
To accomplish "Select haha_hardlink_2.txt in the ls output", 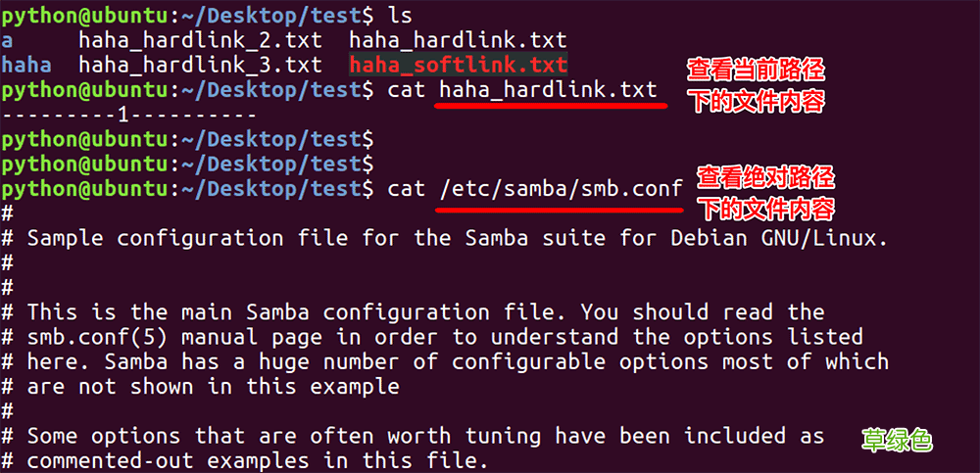I will point(200,40).
